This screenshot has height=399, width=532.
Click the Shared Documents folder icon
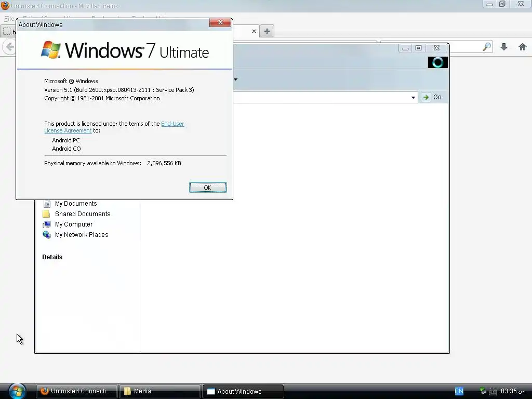(46, 214)
